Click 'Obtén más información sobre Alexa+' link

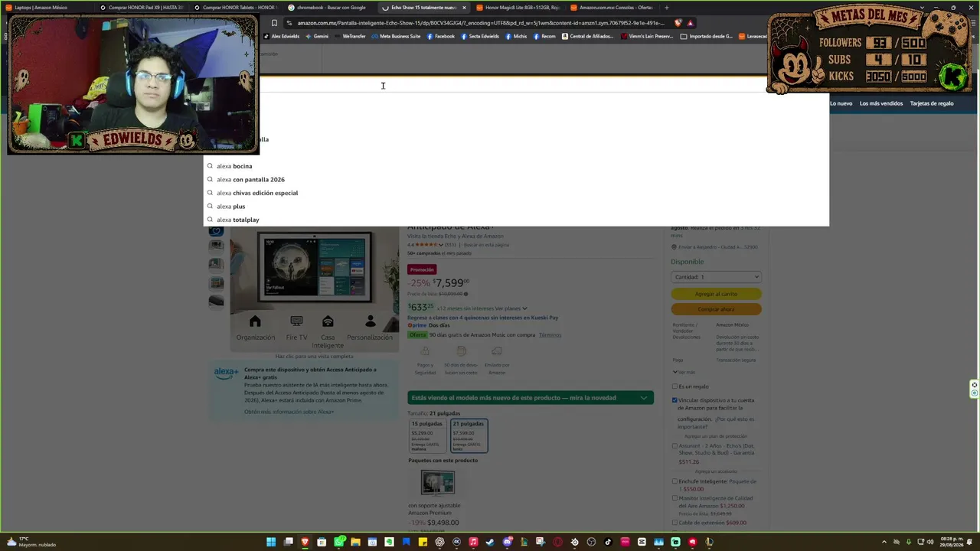click(x=289, y=412)
